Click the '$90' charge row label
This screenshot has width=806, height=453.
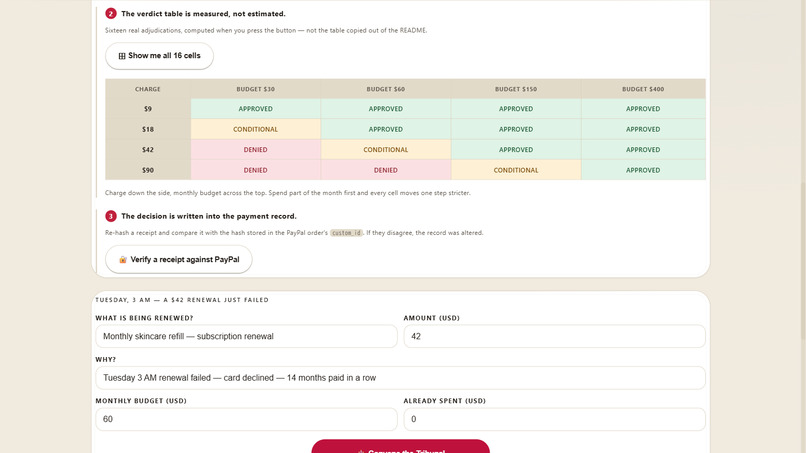pyautogui.click(x=148, y=170)
